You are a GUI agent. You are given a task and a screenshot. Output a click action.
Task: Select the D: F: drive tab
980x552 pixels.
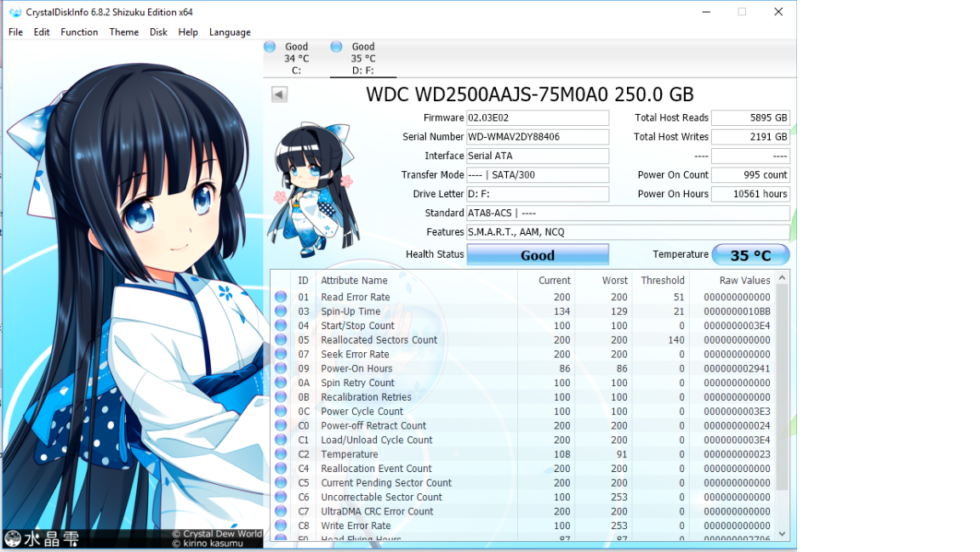(362, 58)
